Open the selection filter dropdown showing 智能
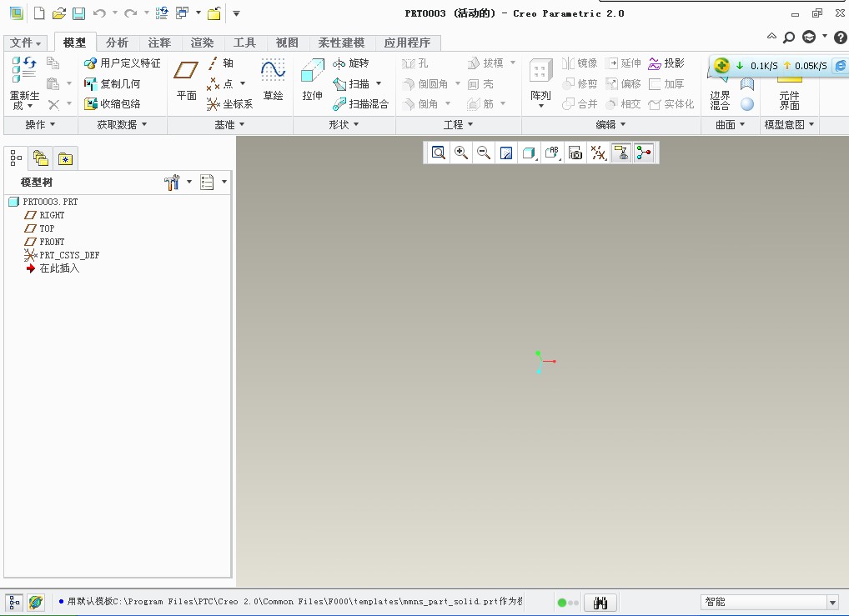The image size is (849, 616). point(831,603)
